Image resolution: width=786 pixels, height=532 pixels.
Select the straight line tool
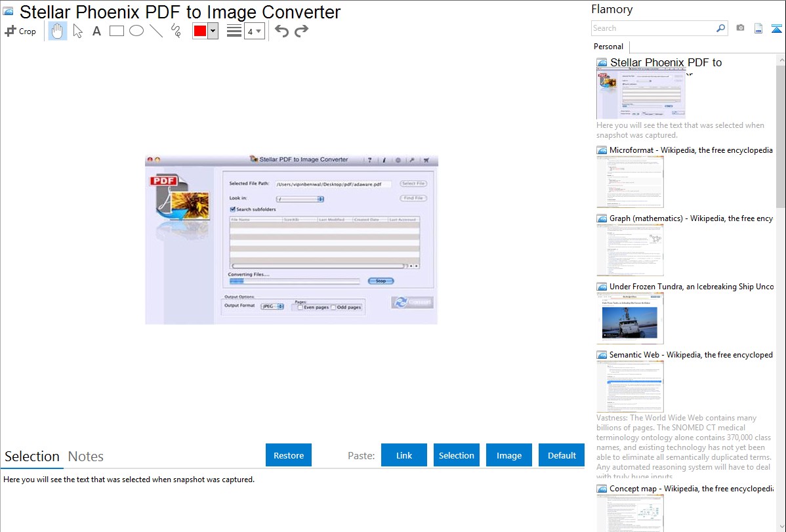pyautogui.click(x=156, y=31)
